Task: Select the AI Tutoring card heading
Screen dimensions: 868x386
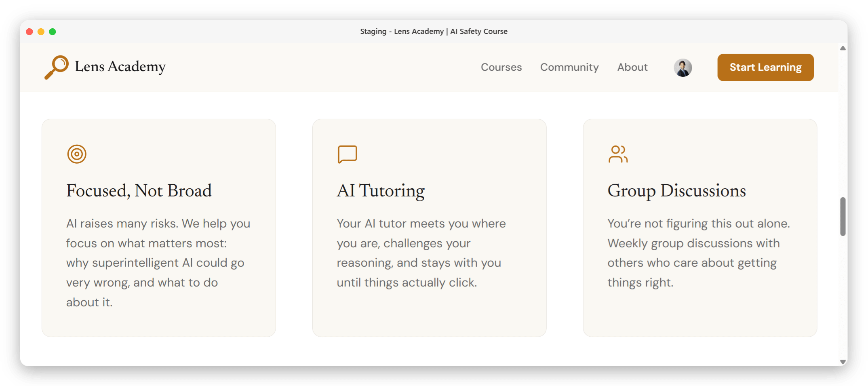Action: (x=381, y=191)
